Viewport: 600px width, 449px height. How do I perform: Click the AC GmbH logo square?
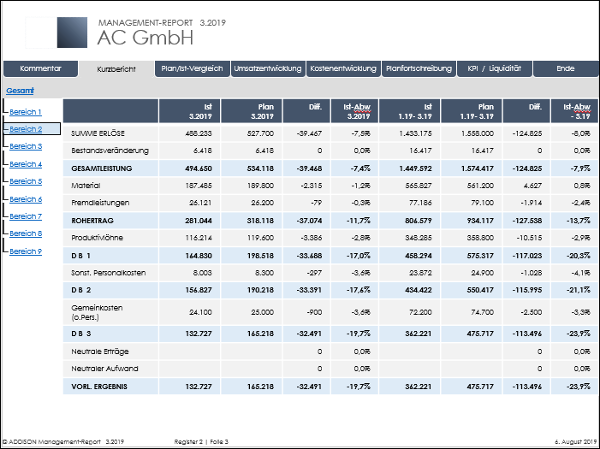point(72,33)
